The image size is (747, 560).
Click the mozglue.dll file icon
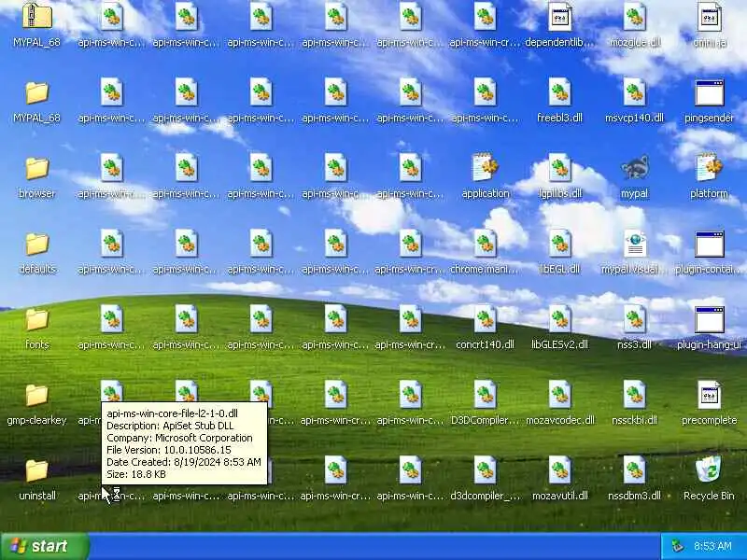pyautogui.click(x=635, y=17)
